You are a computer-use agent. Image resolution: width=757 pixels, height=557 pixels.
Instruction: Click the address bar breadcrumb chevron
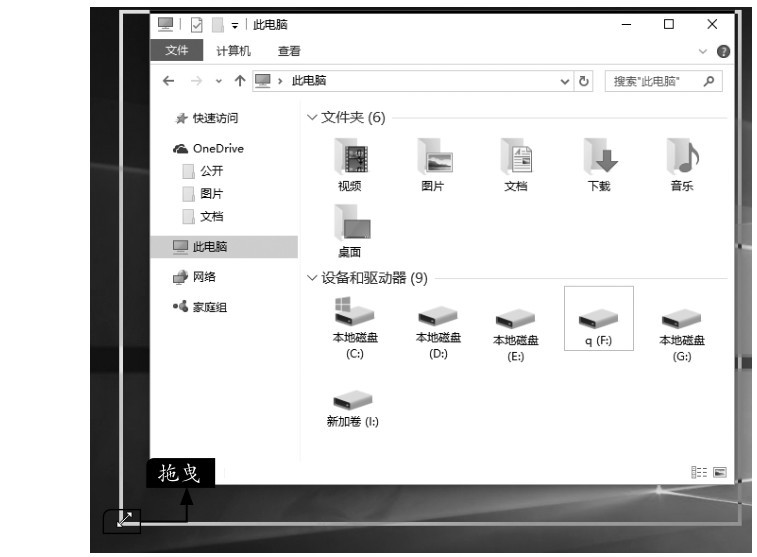click(280, 81)
